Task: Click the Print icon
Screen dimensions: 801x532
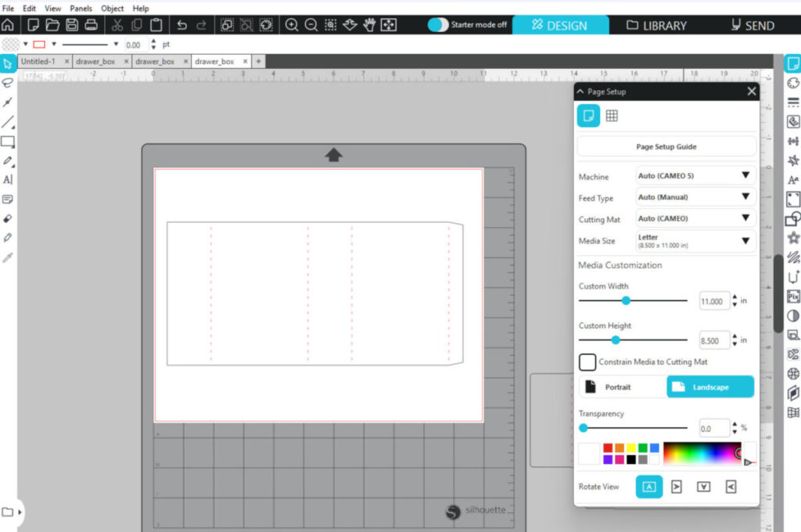Action: pyautogui.click(x=91, y=25)
